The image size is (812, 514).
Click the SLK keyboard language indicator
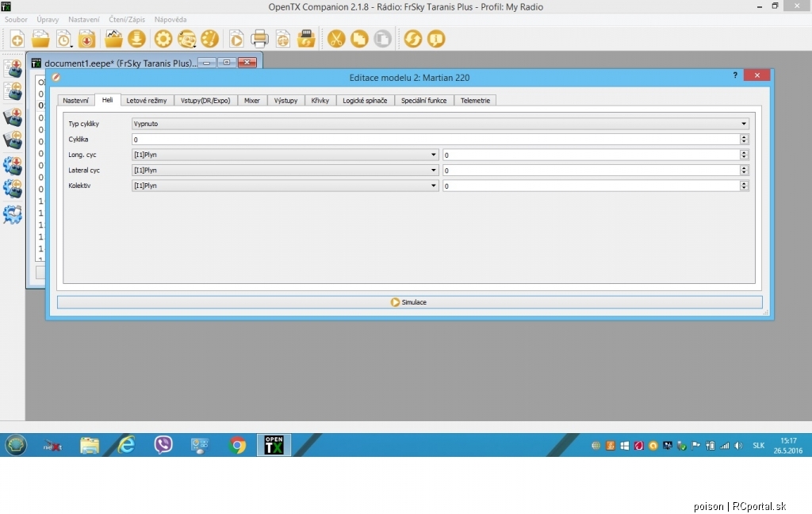pyautogui.click(x=759, y=446)
